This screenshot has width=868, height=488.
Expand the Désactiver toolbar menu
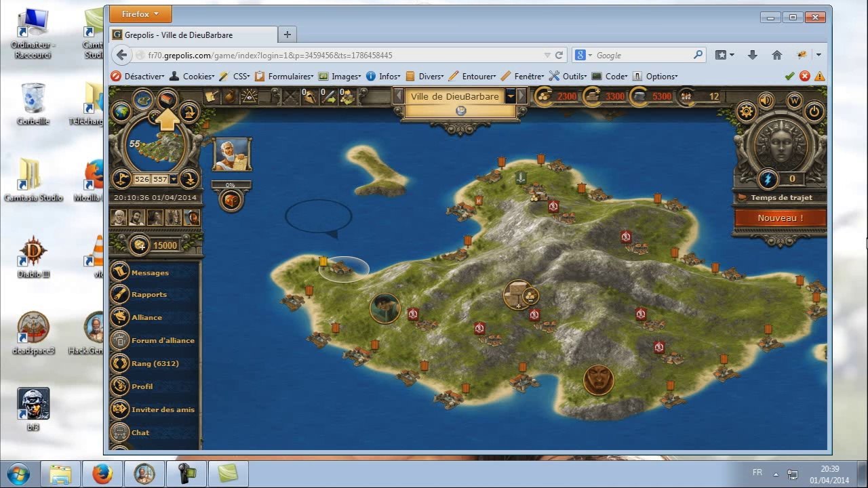[x=138, y=77]
